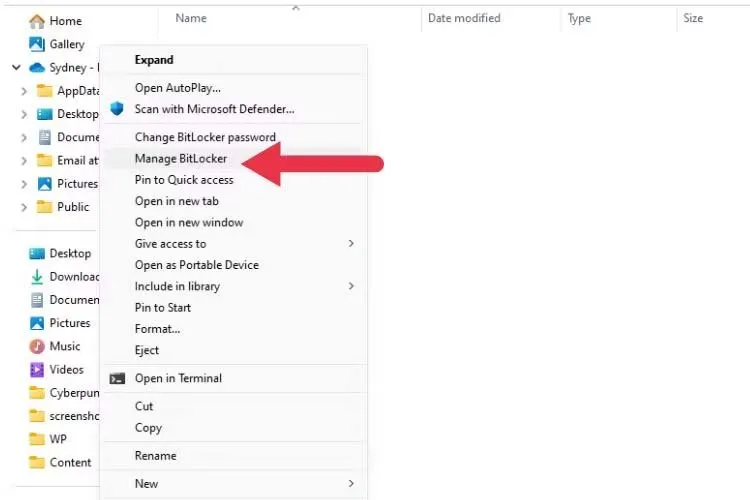Viewport: 750px width, 500px height.
Task: Open the Content folder in sidebar
Action: point(70,462)
